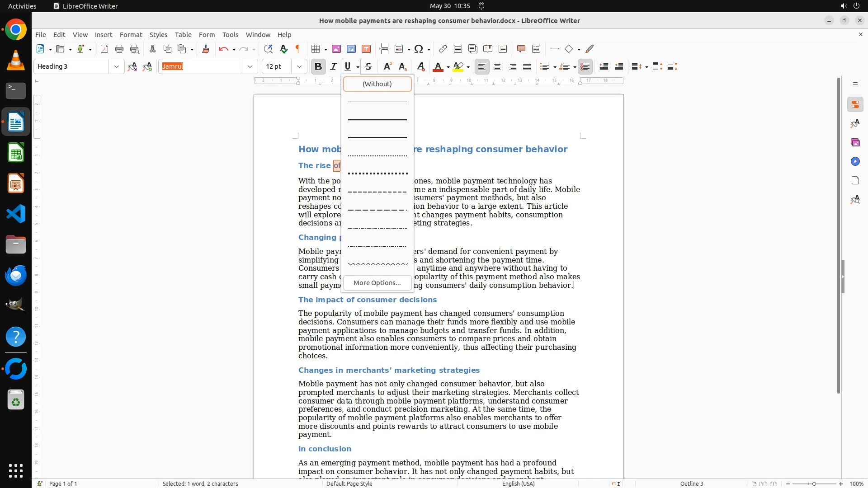
Task: Select the wave underline style
Action: click(377, 264)
